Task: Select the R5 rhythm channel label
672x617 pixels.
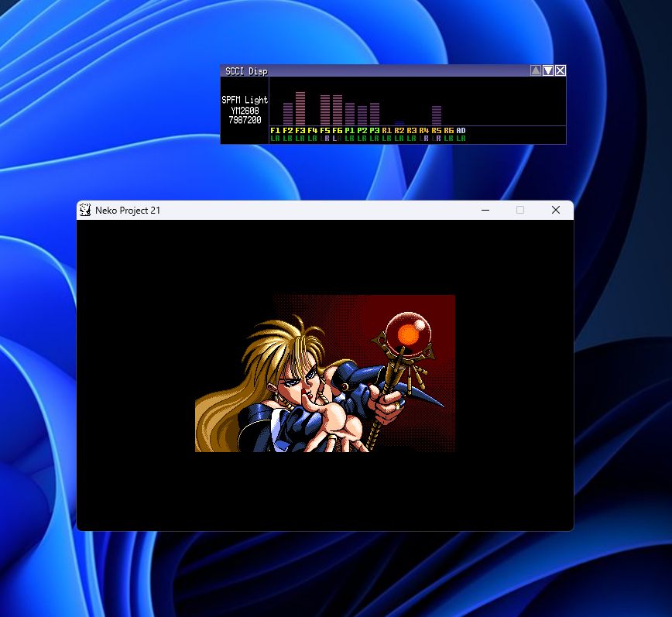Action: [437, 130]
